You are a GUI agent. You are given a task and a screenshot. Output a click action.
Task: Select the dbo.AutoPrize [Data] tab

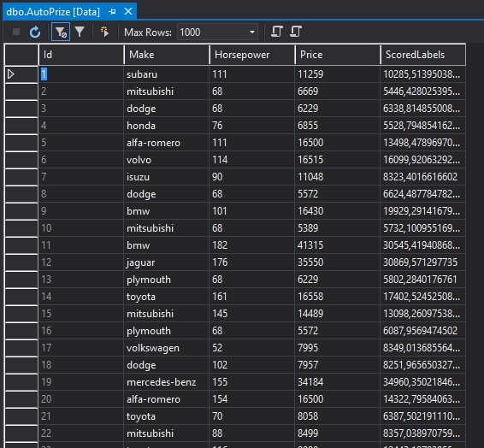[53, 12]
